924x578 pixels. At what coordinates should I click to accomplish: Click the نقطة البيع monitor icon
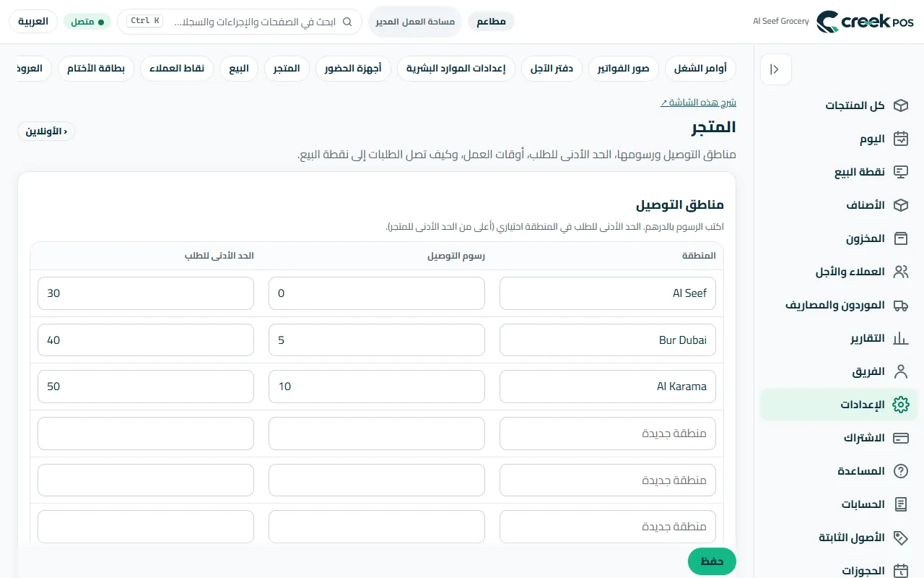point(900,172)
